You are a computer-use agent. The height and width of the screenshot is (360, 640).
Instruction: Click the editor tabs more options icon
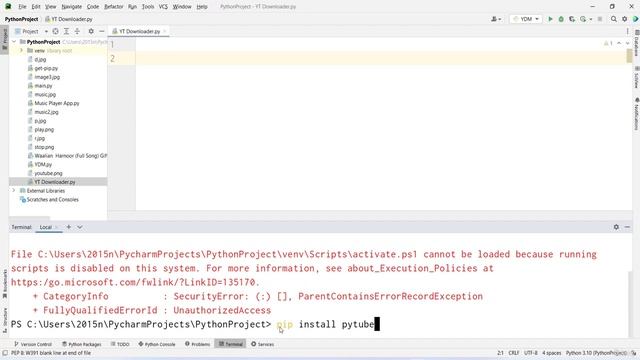[627, 31]
